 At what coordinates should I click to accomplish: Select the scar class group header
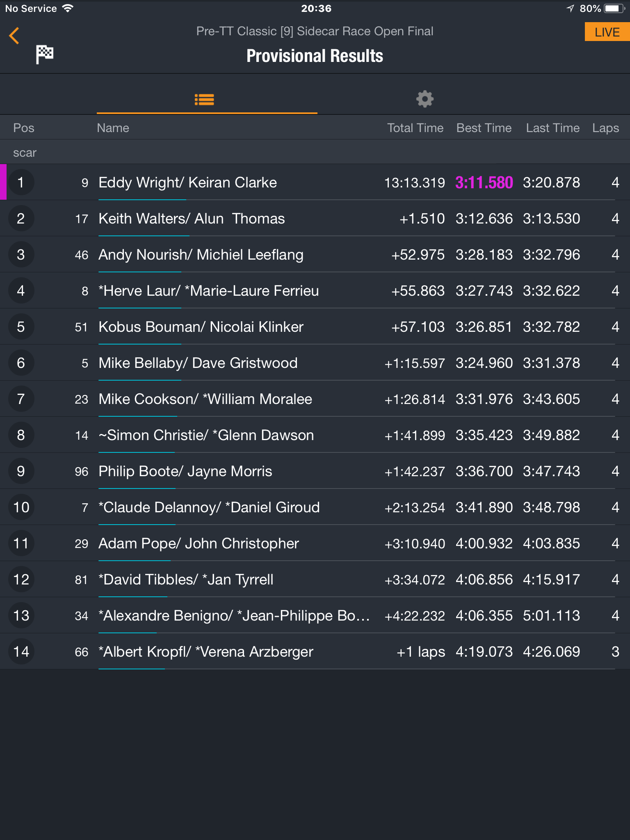point(315,152)
